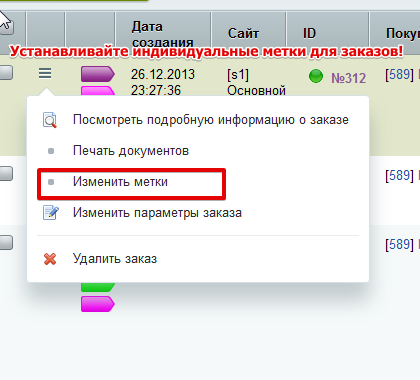Viewport: 420px width, 380px height.
Task: Click the red X delete order icon
Action: click(x=50, y=259)
